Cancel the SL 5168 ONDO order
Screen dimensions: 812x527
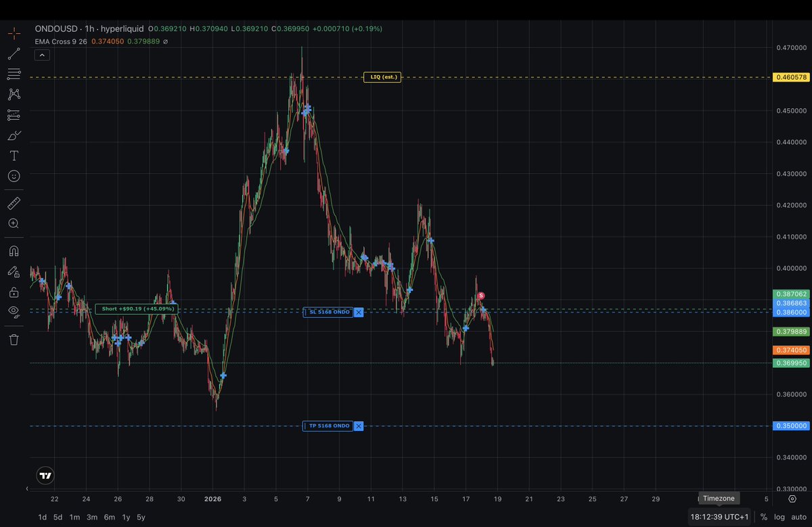359,312
